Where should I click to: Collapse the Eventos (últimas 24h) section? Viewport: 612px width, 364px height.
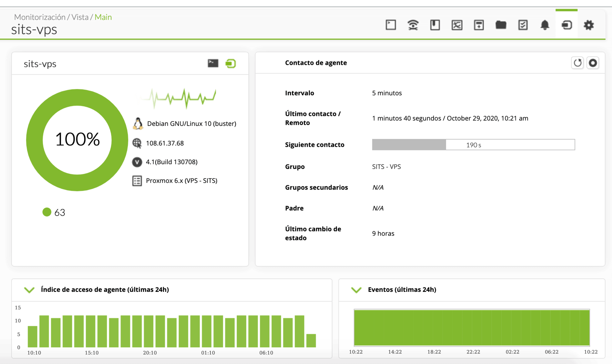356,290
